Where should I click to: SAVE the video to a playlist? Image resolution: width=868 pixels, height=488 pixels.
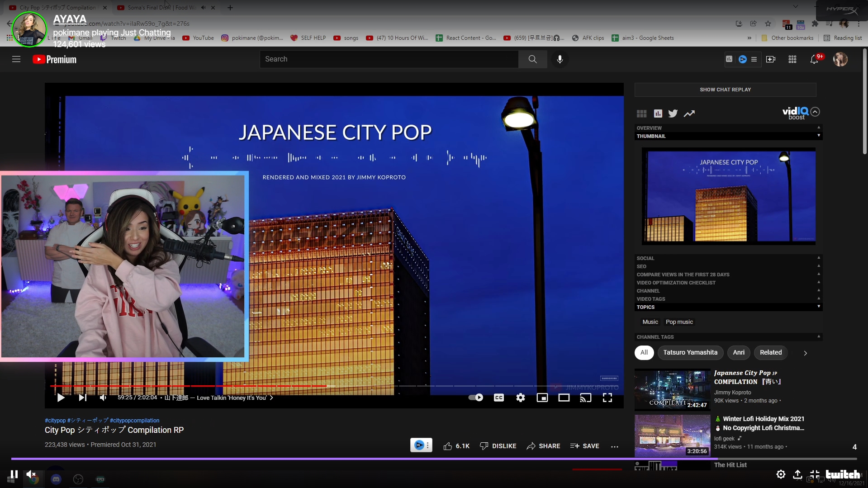[x=584, y=446]
